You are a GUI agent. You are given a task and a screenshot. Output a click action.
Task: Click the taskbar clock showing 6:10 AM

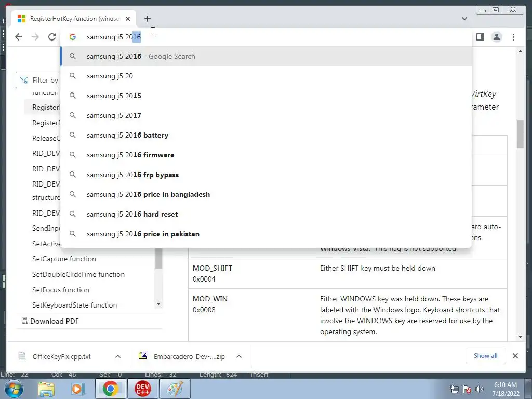pyautogui.click(x=506, y=389)
